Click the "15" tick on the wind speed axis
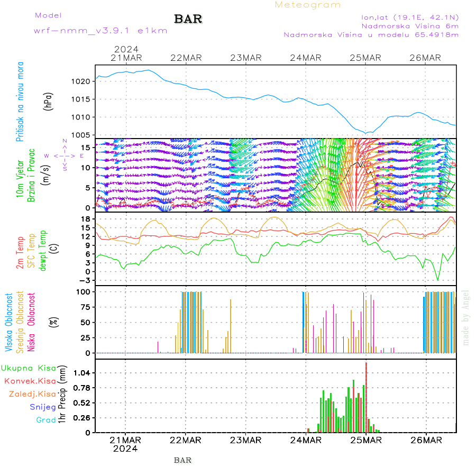Screen dimensions: 476x476 point(86,148)
